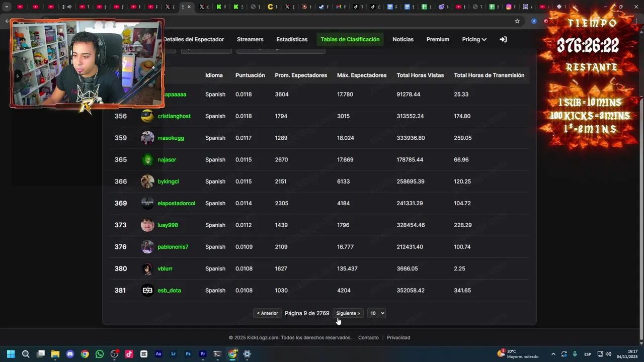
Task: Open Task View from the taskbar
Action: click(41, 354)
